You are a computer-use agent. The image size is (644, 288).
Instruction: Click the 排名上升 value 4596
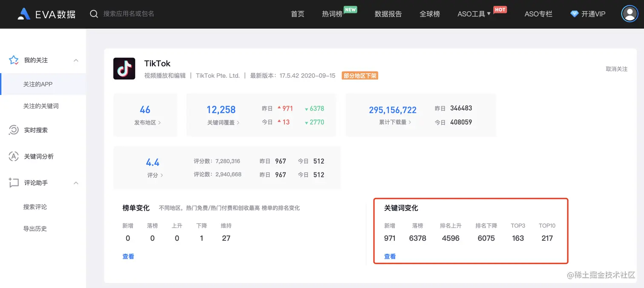451,238
